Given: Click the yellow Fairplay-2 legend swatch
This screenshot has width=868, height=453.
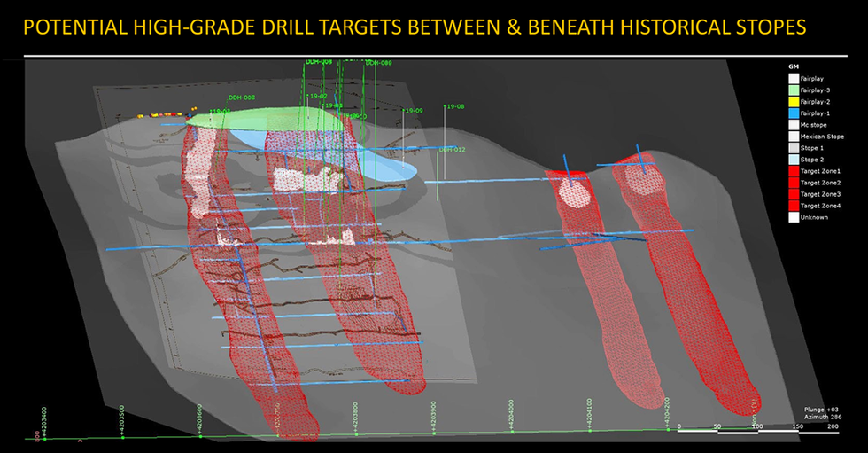Looking at the screenshot, I should (x=793, y=102).
